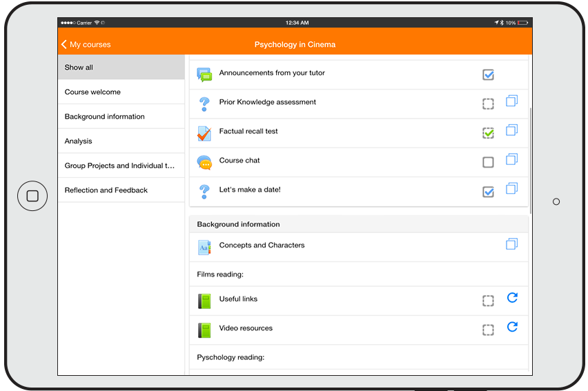
Task: Open the Reflection and Feedback section
Action: (x=121, y=190)
